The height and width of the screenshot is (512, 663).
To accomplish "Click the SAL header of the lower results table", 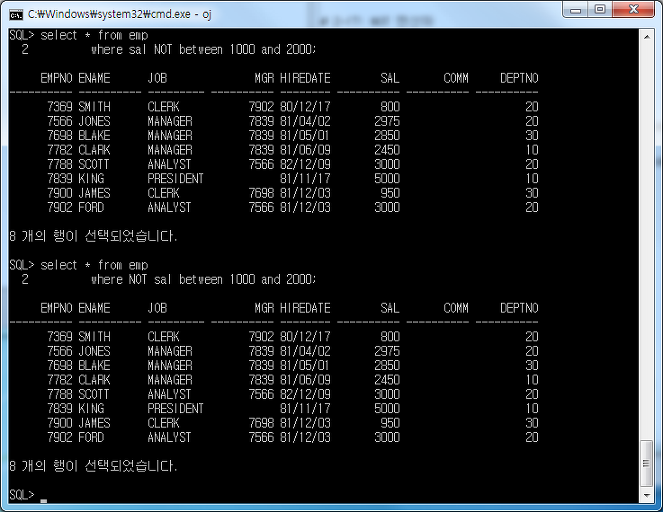I will (x=390, y=308).
